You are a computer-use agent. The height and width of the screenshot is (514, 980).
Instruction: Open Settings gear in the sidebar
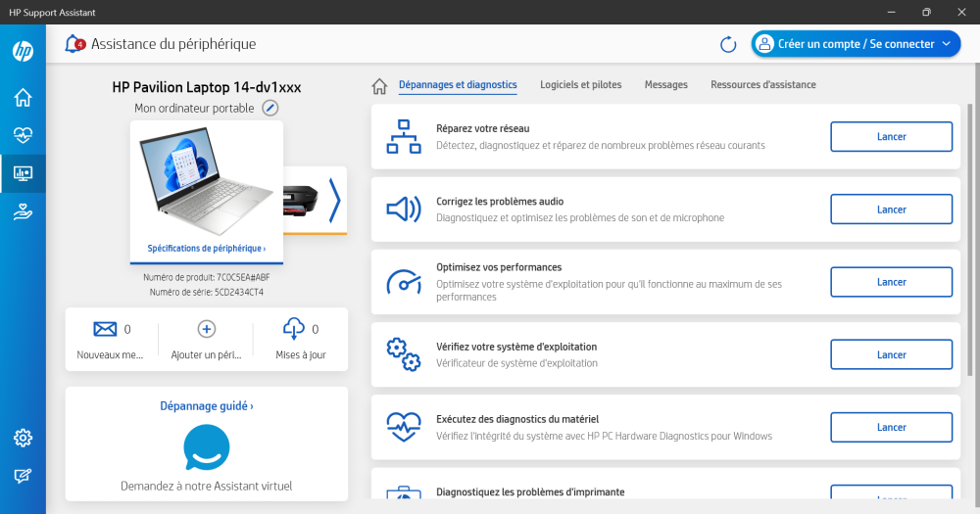point(23,438)
